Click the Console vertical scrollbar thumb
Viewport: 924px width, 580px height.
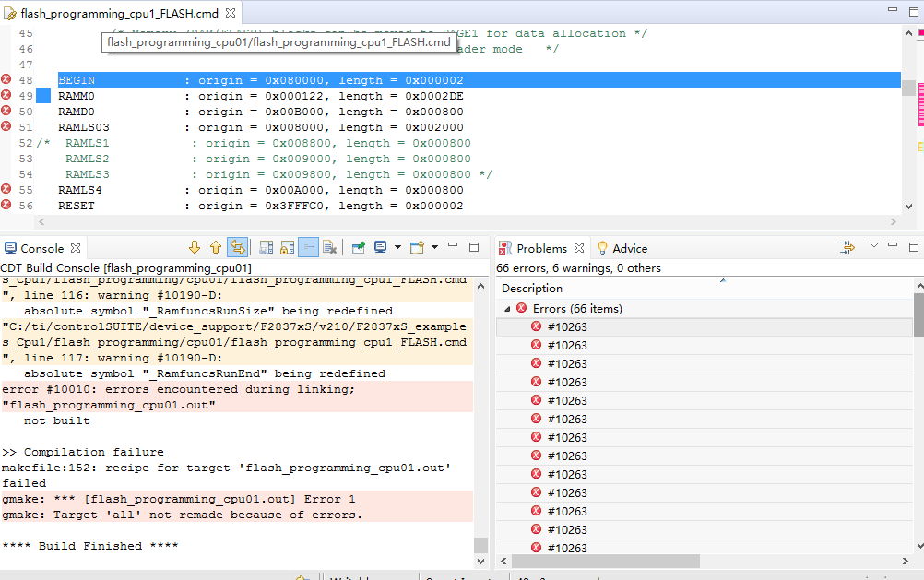pyautogui.click(x=480, y=545)
